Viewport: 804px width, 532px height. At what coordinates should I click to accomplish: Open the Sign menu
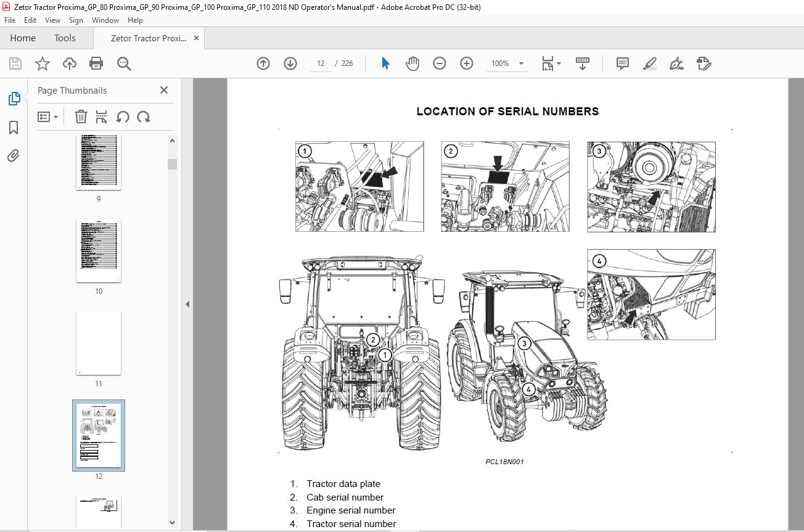pos(76,20)
